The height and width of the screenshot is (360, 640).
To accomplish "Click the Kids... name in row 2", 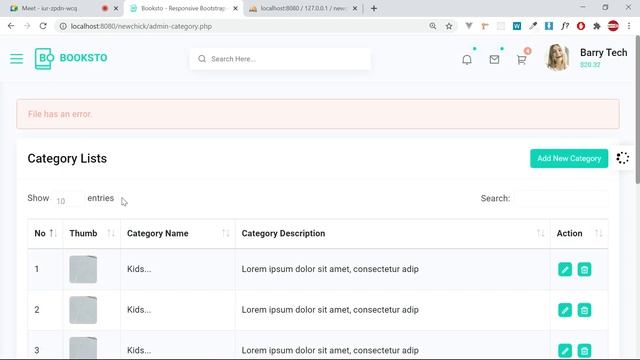I will (139, 310).
